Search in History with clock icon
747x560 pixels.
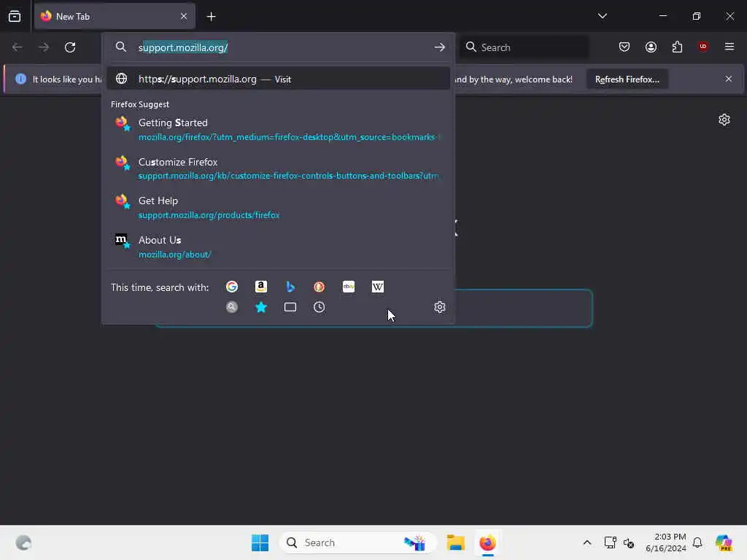pos(320,307)
